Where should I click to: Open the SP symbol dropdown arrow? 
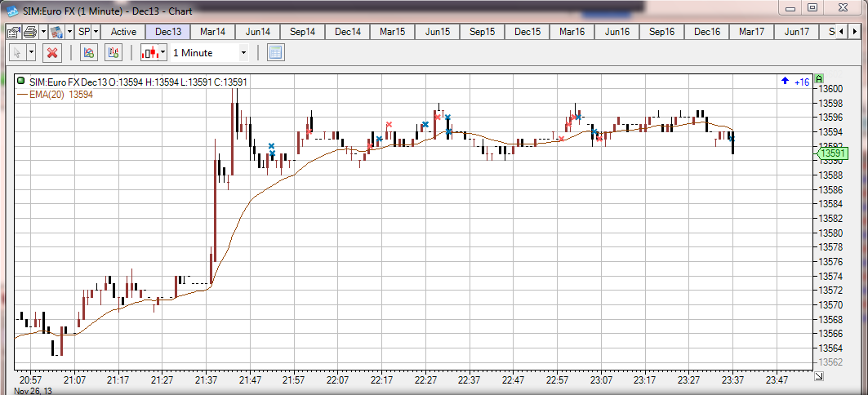pos(96,32)
